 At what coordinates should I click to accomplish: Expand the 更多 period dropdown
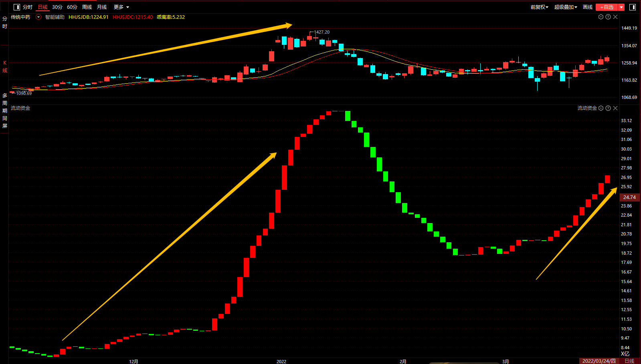[x=121, y=7]
